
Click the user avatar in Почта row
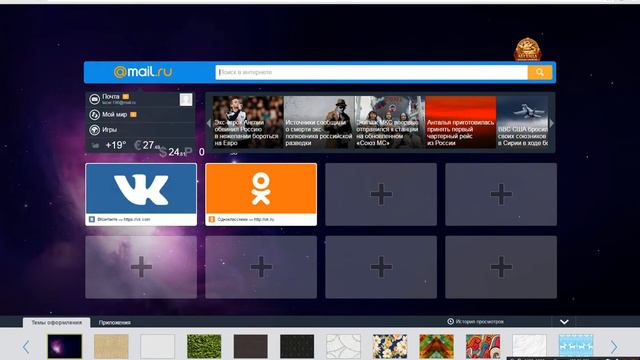pyautogui.click(x=186, y=100)
